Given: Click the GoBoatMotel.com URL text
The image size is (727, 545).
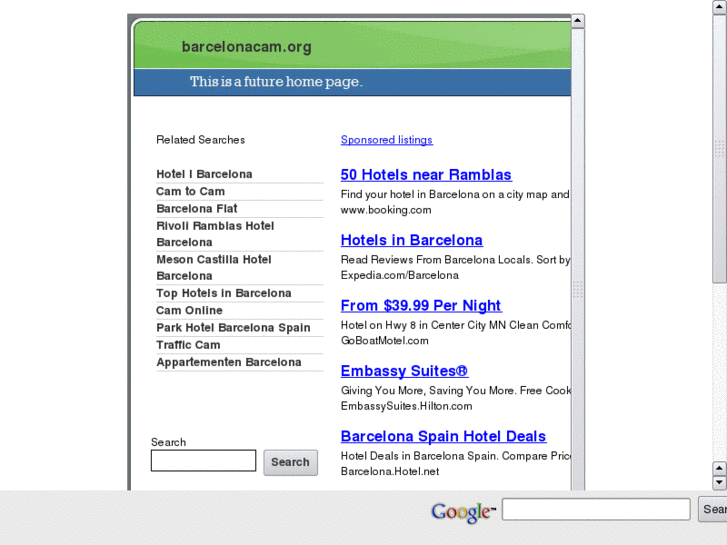Looking at the screenshot, I should click(384, 340).
